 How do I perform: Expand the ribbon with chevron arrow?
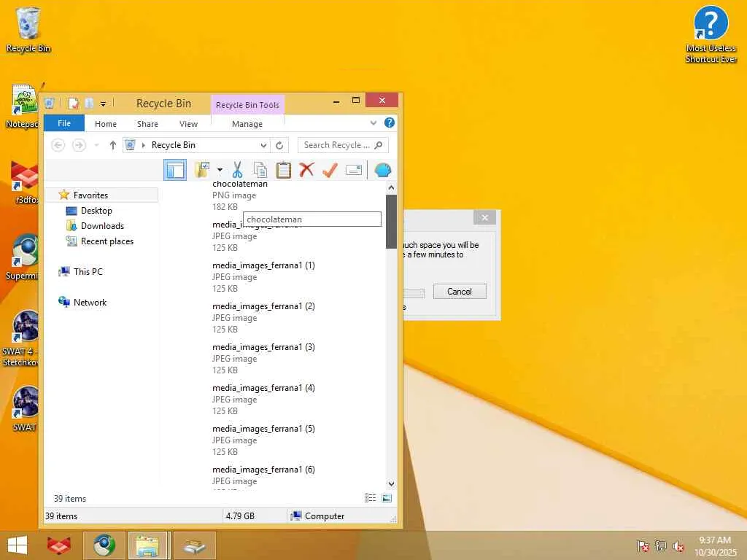click(373, 122)
